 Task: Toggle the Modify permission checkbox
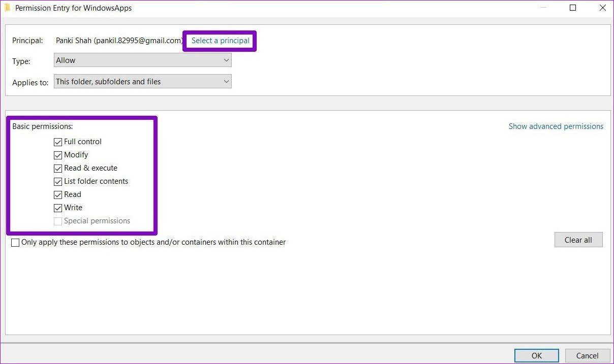(x=58, y=155)
